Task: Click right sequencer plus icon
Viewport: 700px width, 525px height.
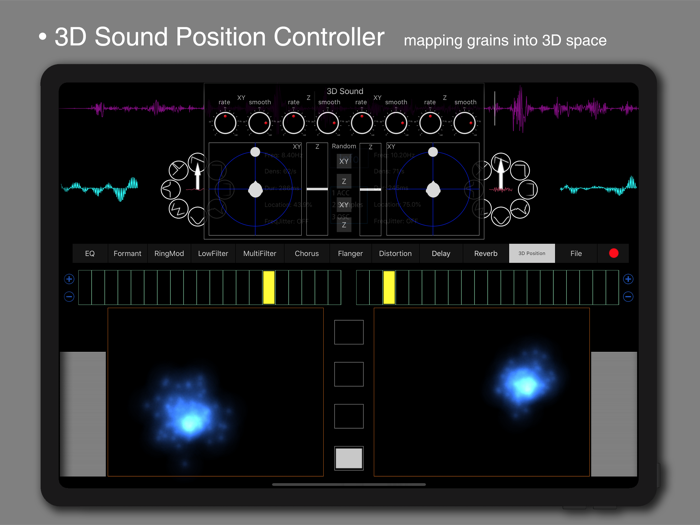Action: coord(628,279)
